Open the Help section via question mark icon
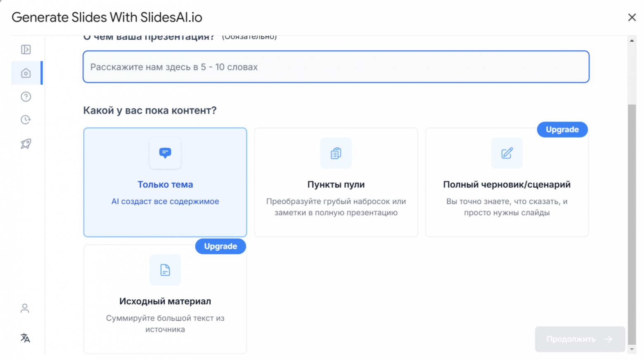Screen dimensions: 644x360 [26, 96]
